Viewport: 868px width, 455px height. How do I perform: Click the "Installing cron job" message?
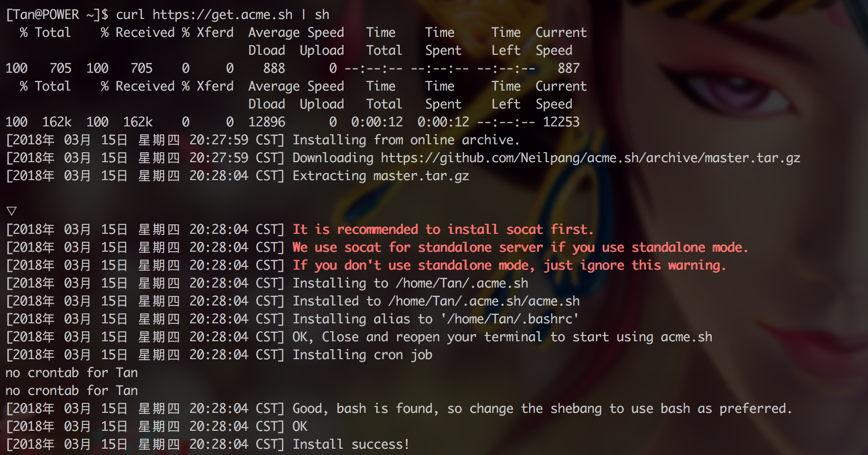pos(362,355)
